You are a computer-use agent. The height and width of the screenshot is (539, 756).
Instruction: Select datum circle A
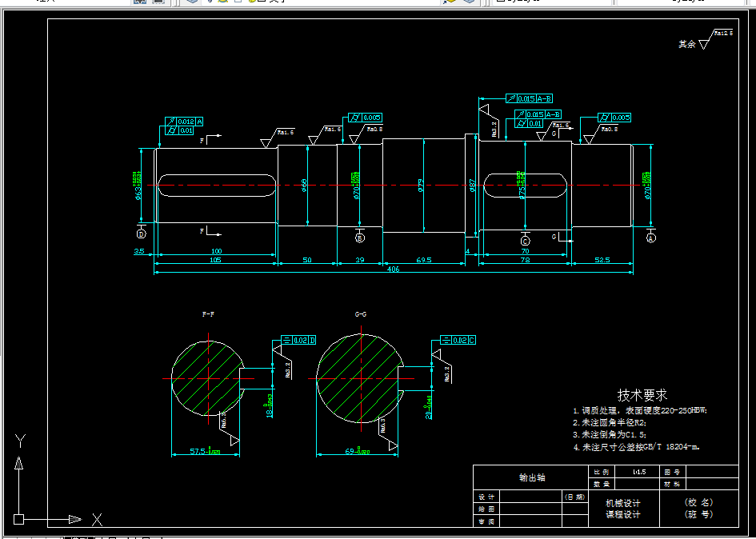651,238
